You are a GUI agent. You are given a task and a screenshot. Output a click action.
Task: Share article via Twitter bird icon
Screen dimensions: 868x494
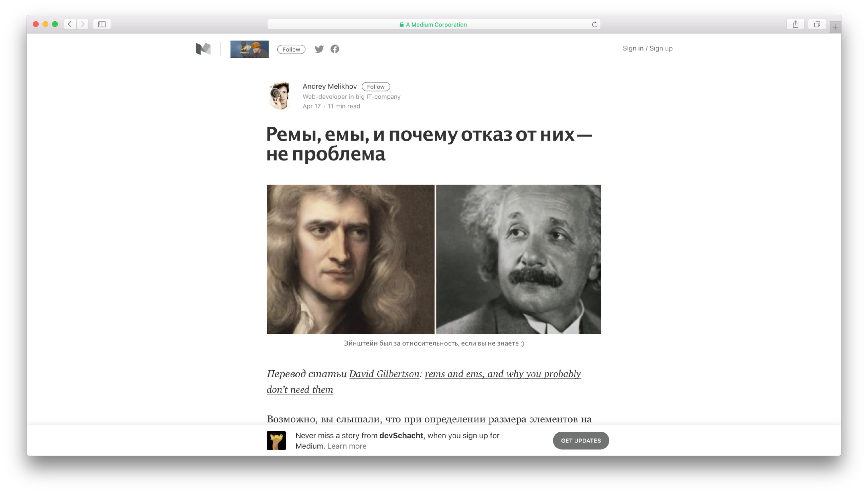319,49
